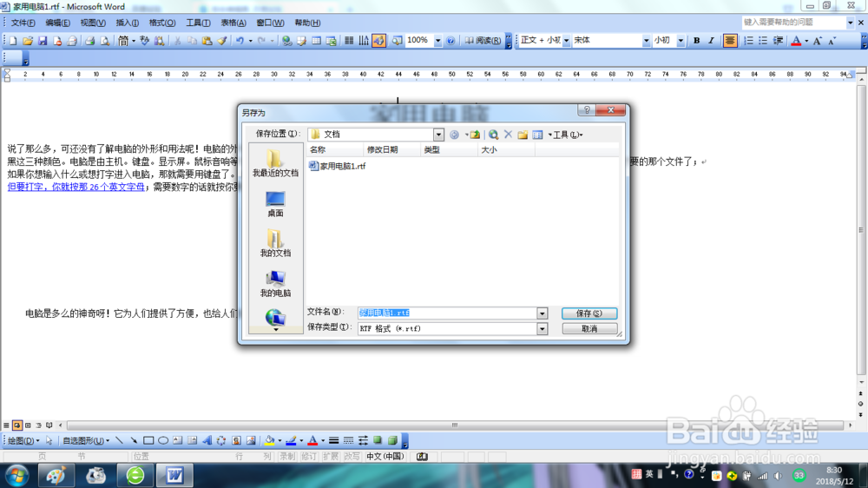
Task: Toggle 录制 macro recording in status bar
Action: point(287,457)
